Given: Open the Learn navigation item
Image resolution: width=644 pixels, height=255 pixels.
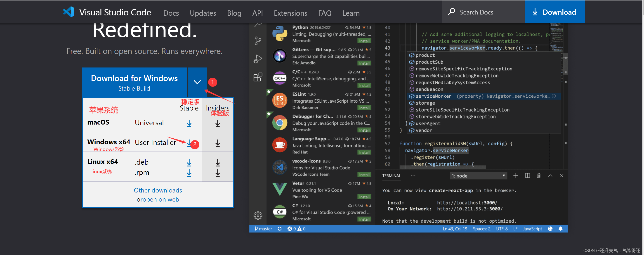Looking at the screenshot, I should pyautogui.click(x=351, y=13).
